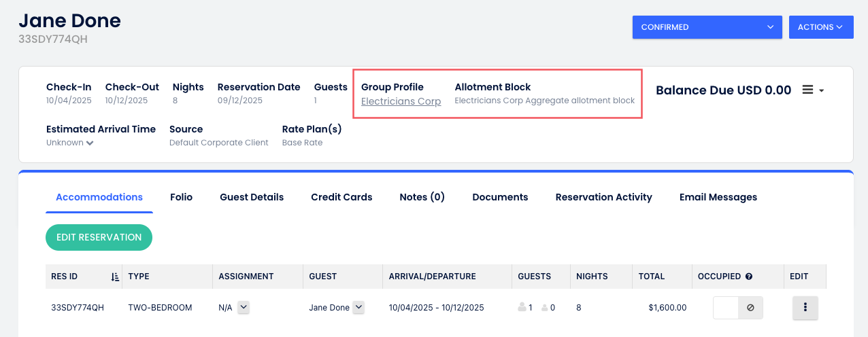This screenshot has width=868, height=337.
Task: Click the no-entry icon in Occupied column
Action: point(750,308)
